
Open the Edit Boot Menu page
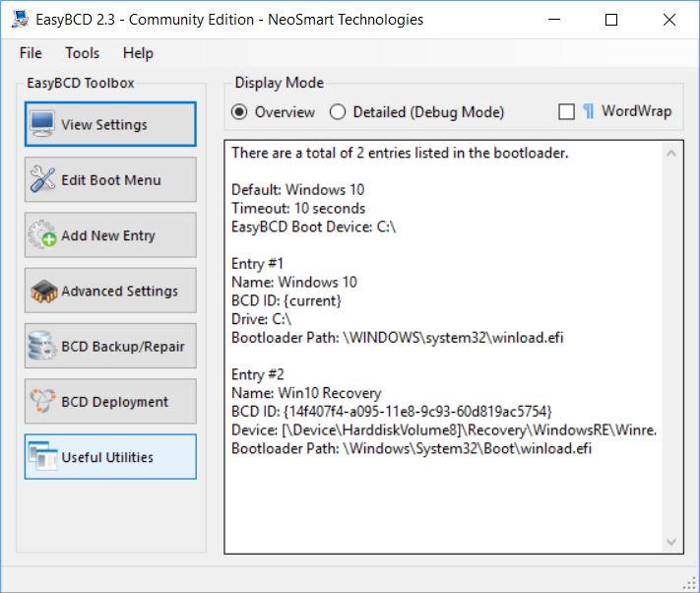click(110, 179)
